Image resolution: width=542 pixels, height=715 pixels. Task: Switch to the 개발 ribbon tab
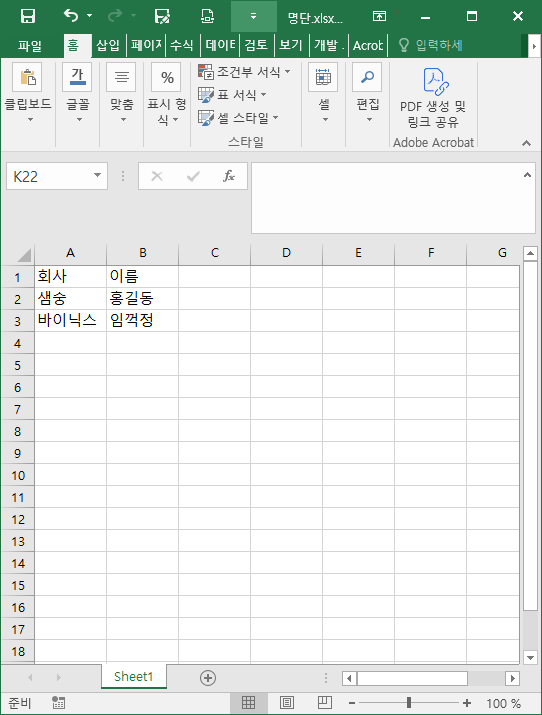[329, 46]
